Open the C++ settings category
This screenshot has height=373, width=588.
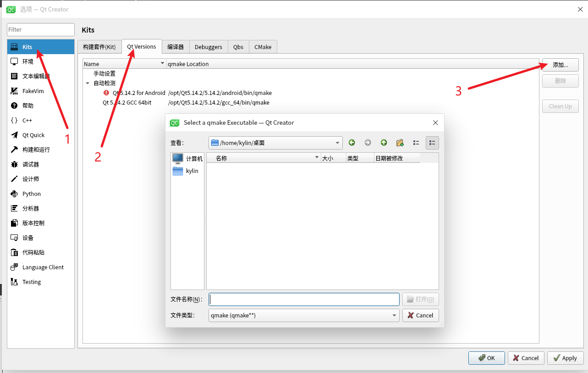[41, 120]
